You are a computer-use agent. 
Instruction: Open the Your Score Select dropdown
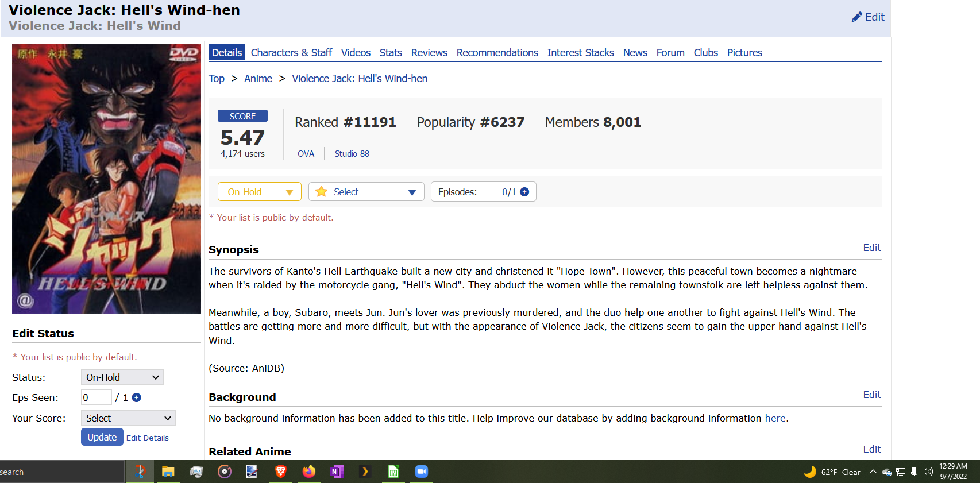pyautogui.click(x=128, y=418)
